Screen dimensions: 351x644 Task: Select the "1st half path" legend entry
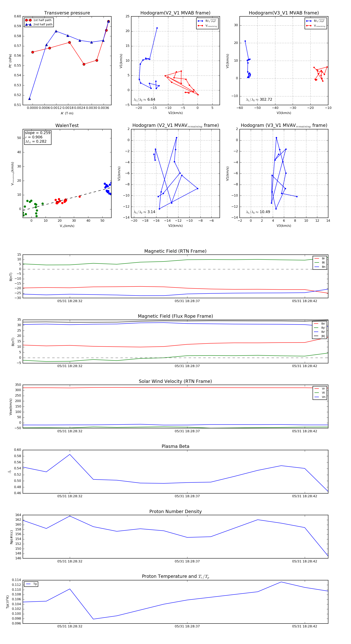pyautogui.click(x=38, y=20)
